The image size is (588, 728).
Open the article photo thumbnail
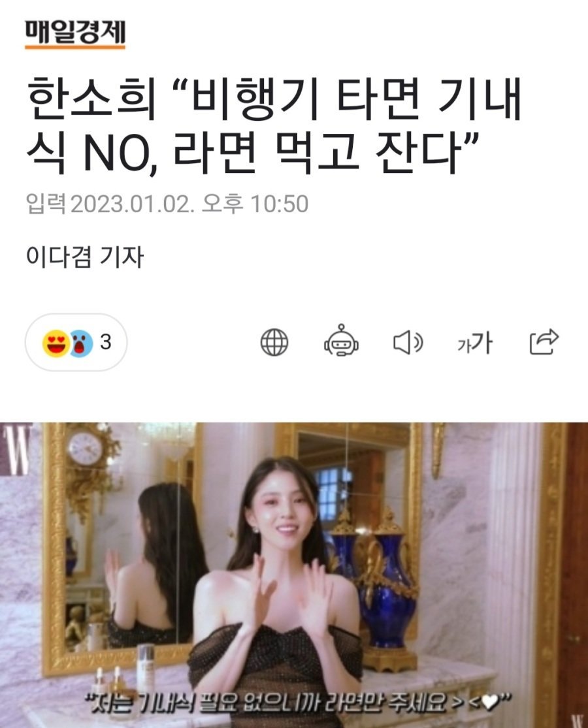pos(294,575)
